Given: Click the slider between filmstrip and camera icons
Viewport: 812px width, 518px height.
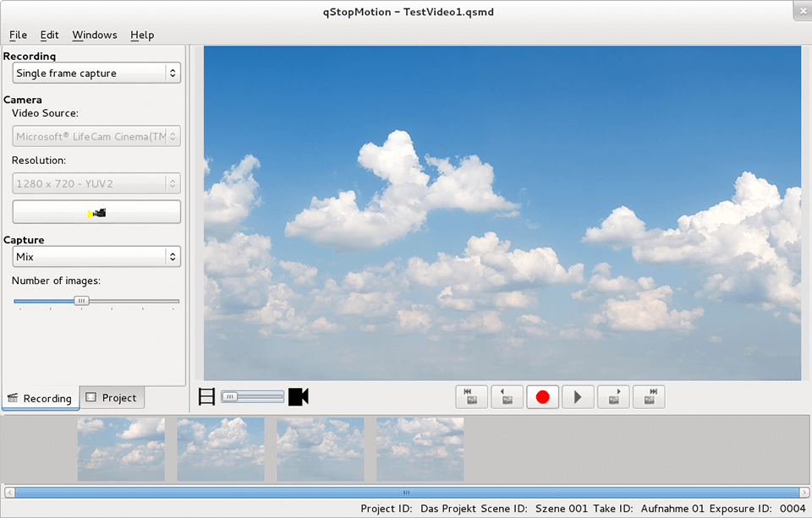Looking at the screenshot, I should point(253,397).
